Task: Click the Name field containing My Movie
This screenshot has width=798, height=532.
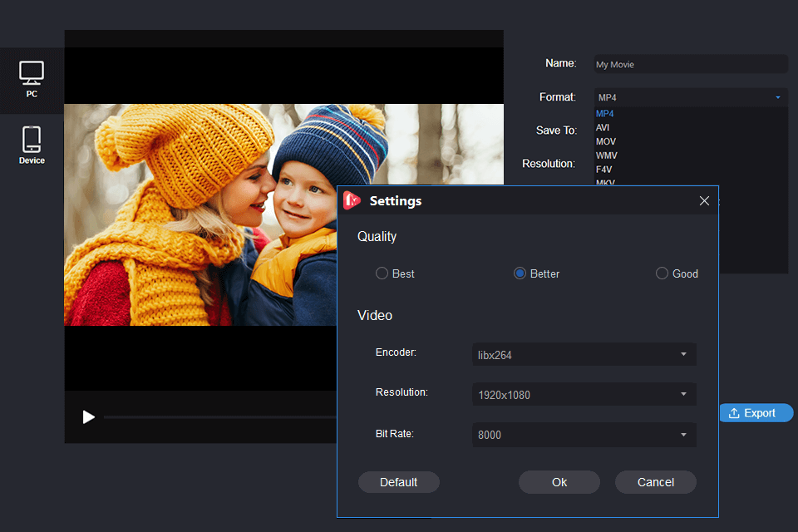Action: [690, 64]
